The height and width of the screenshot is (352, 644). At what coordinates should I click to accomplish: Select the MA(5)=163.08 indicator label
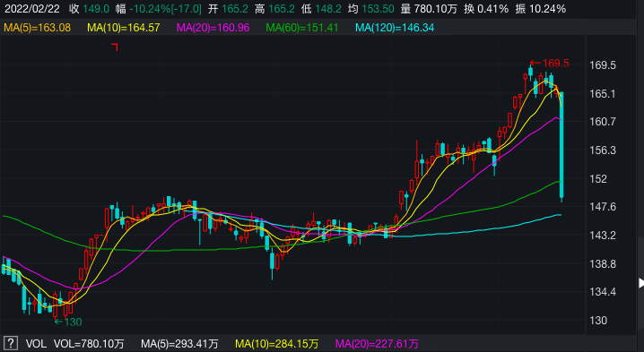[x=38, y=28]
